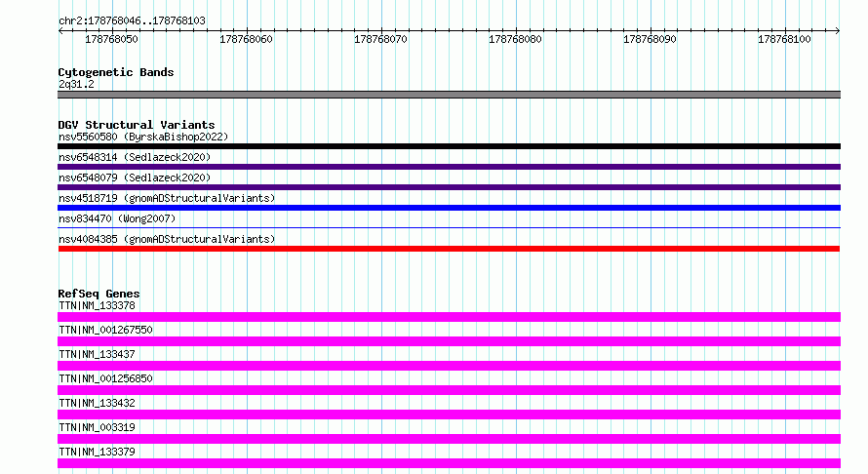868x474 pixels.
Task: Click ruler position 178768090
Action: (x=650, y=39)
